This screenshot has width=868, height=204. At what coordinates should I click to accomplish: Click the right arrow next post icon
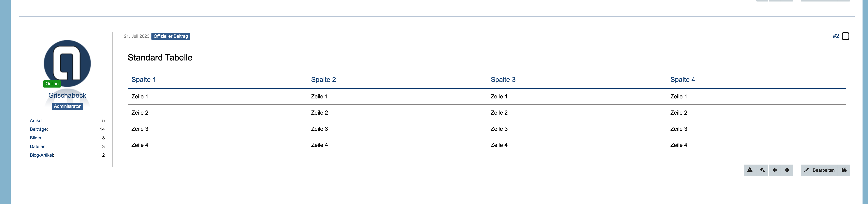pos(787,170)
